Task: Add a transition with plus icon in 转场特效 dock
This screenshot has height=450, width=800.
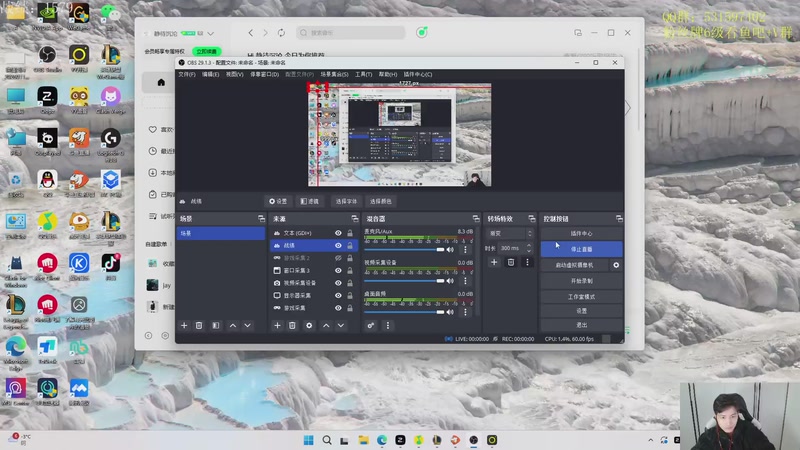Action: (x=494, y=262)
